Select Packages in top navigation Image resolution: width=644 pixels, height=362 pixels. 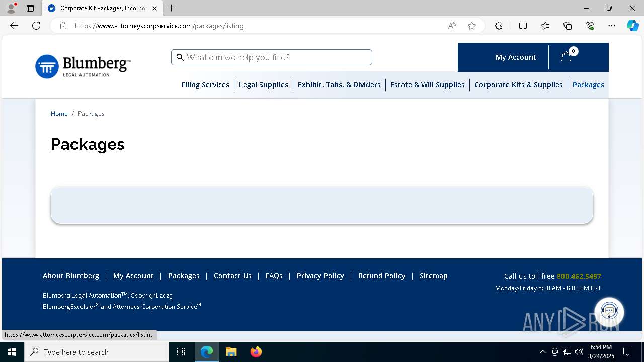588,85
